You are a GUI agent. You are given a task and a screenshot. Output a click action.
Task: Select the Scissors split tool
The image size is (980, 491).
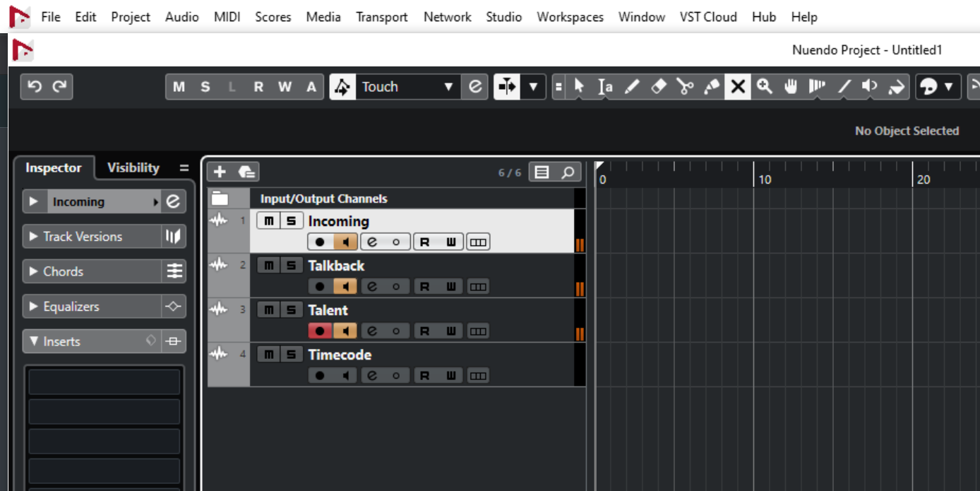click(684, 87)
